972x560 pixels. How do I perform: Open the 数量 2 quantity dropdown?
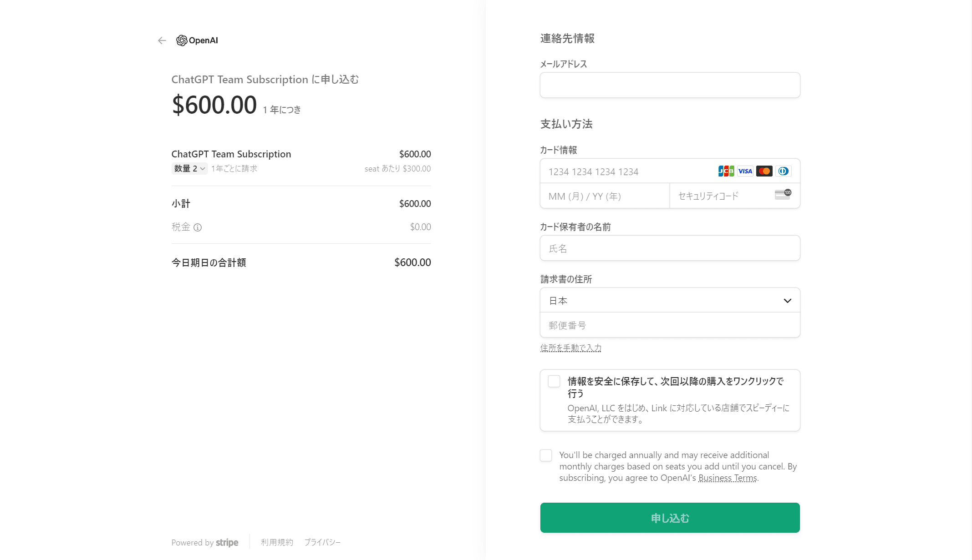pyautogui.click(x=190, y=168)
